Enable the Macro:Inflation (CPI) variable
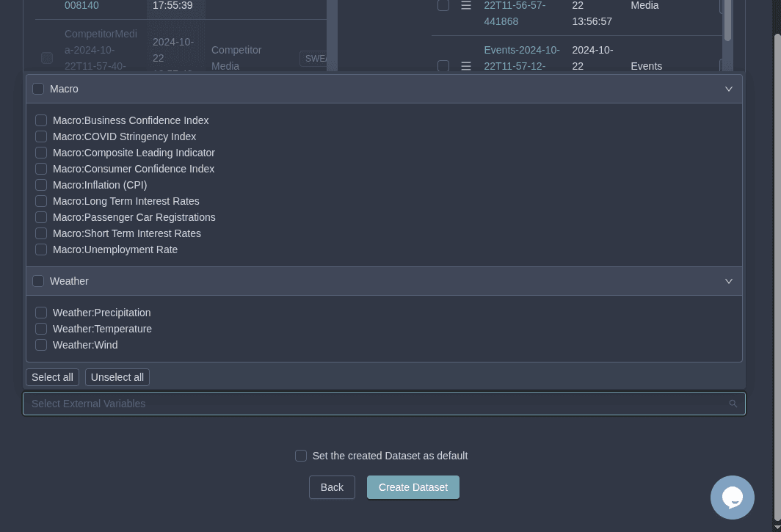 click(x=41, y=185)
